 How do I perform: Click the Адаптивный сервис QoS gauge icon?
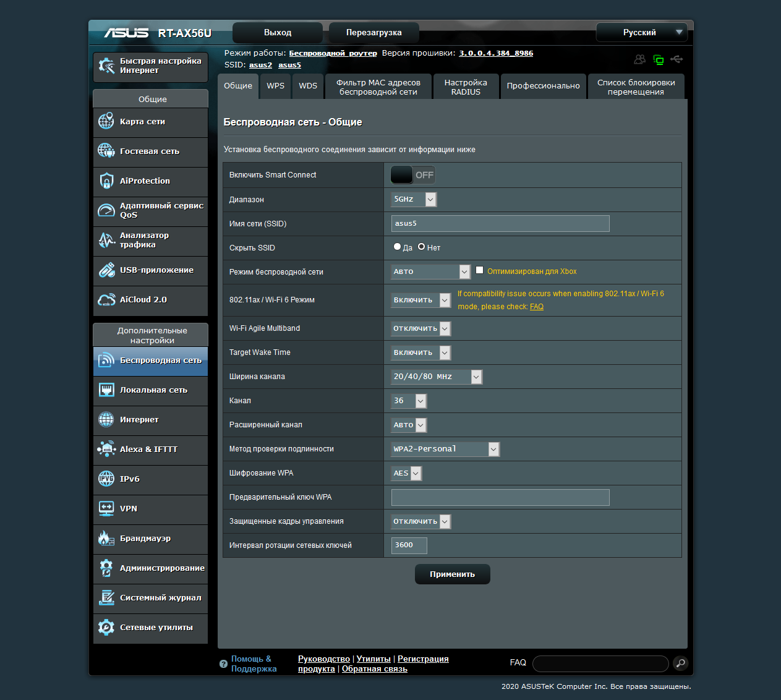point(106,210)
